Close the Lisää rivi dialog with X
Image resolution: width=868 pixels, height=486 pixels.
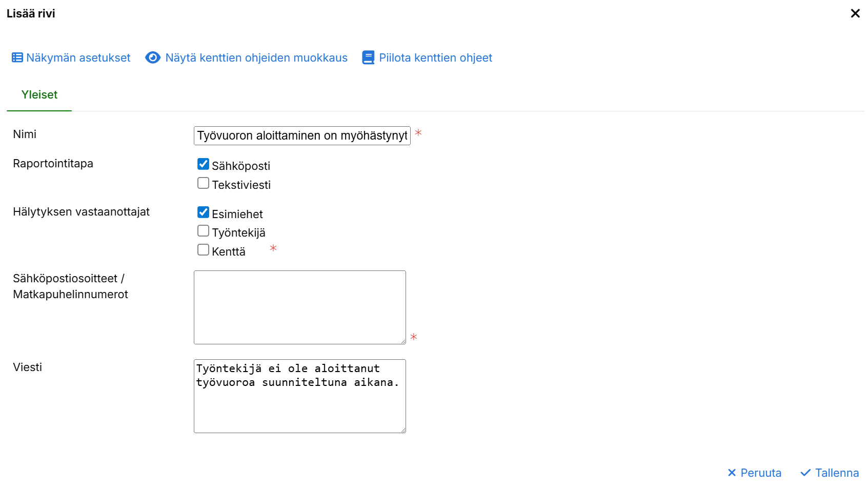[855, 13]
